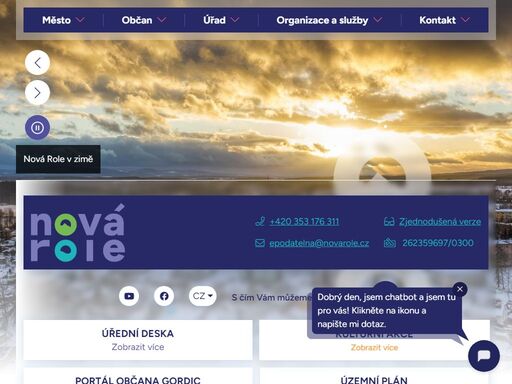Screen dimensions: 512x384
Task: Go to the previous slide in the slideshow
Action: pyautogui.click(x=37, y=63)
